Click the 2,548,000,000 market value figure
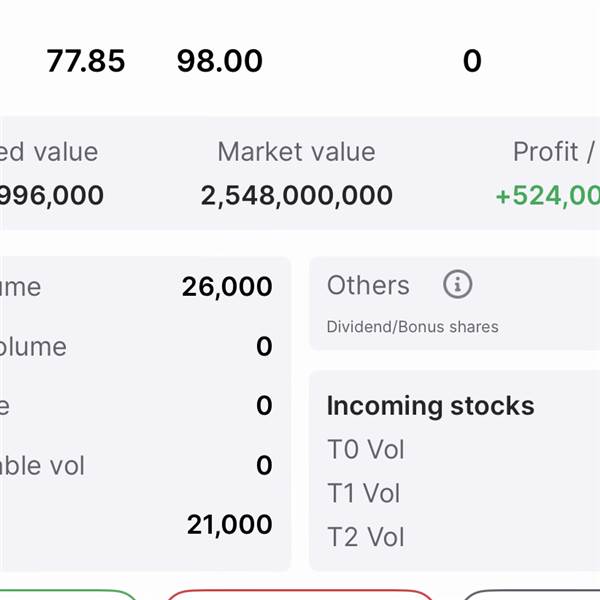This screenshot has height=600, width=600. 296,195
